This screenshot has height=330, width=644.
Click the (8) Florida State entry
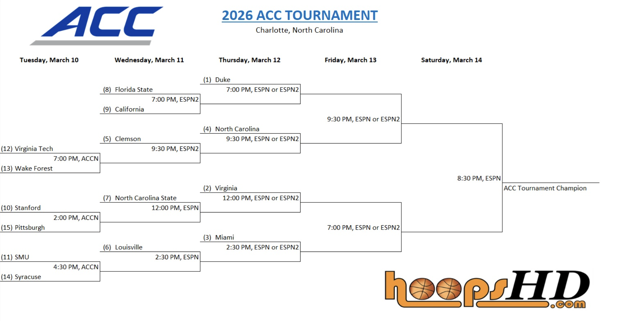(128, 90)
